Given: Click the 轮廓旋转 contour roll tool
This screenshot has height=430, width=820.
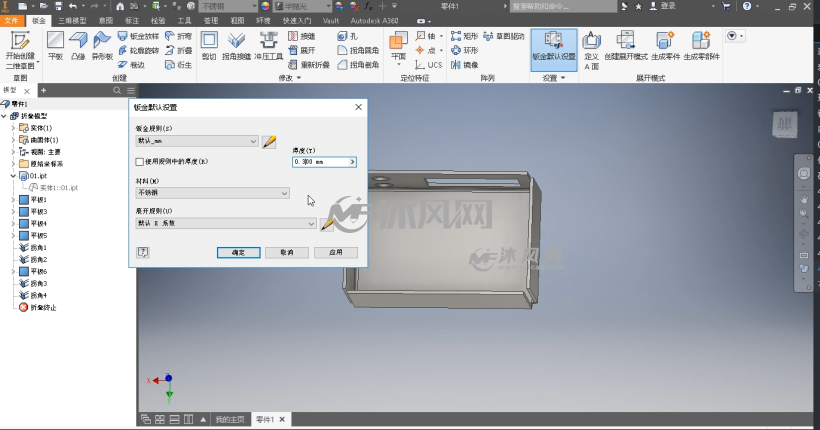Looking at the screenshot, I should [x=138, y=50].
